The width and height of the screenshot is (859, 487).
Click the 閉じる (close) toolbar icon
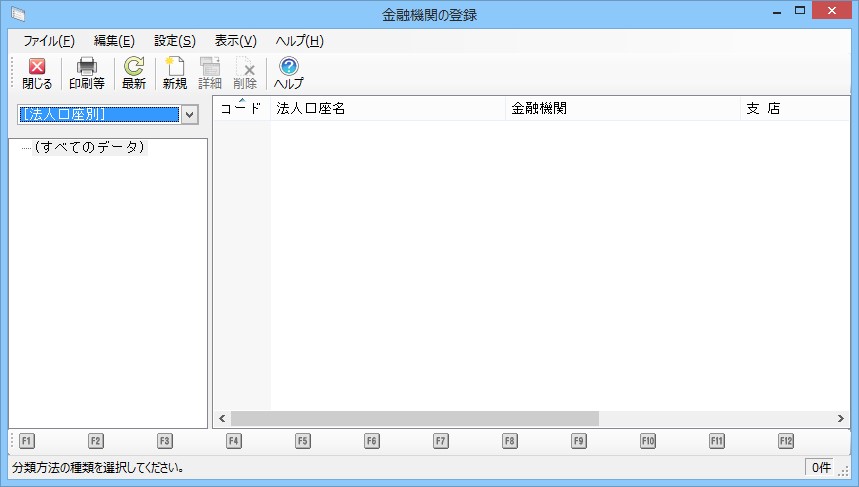tap(37, 73)
